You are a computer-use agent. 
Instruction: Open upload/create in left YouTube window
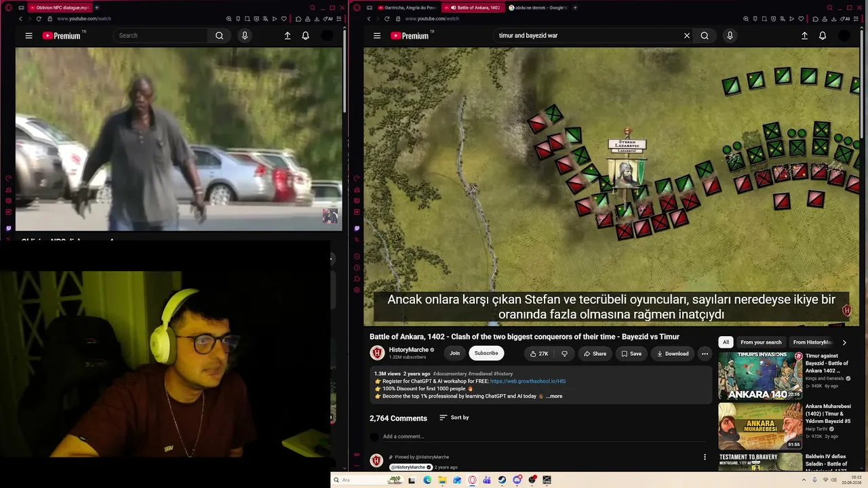pos(288,36)
